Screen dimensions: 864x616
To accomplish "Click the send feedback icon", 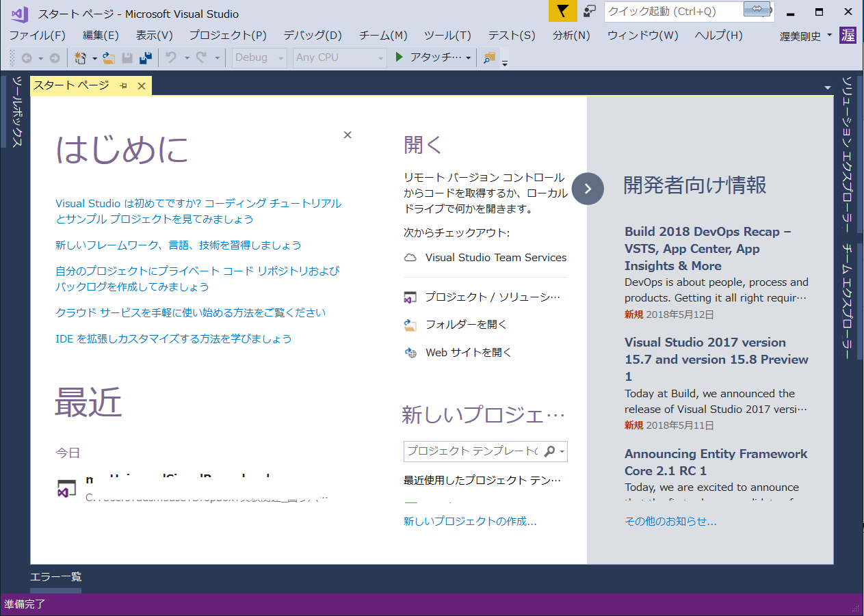I will click(x=589, y=11).
